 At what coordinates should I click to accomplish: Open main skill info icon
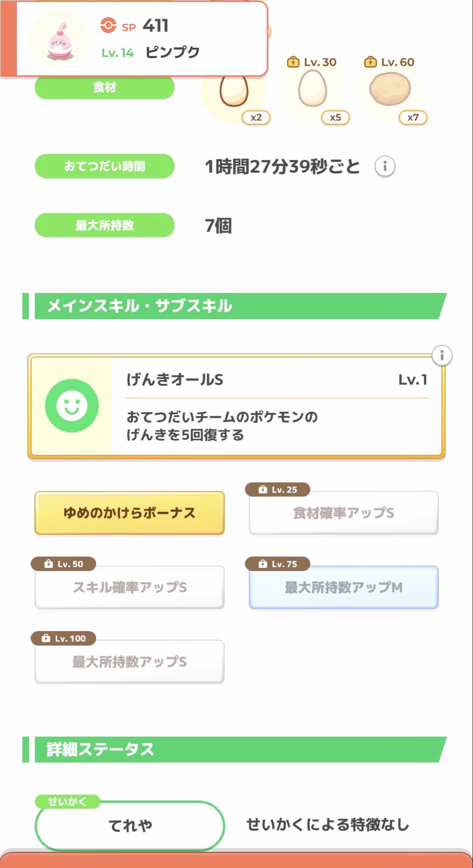point(442,355)
